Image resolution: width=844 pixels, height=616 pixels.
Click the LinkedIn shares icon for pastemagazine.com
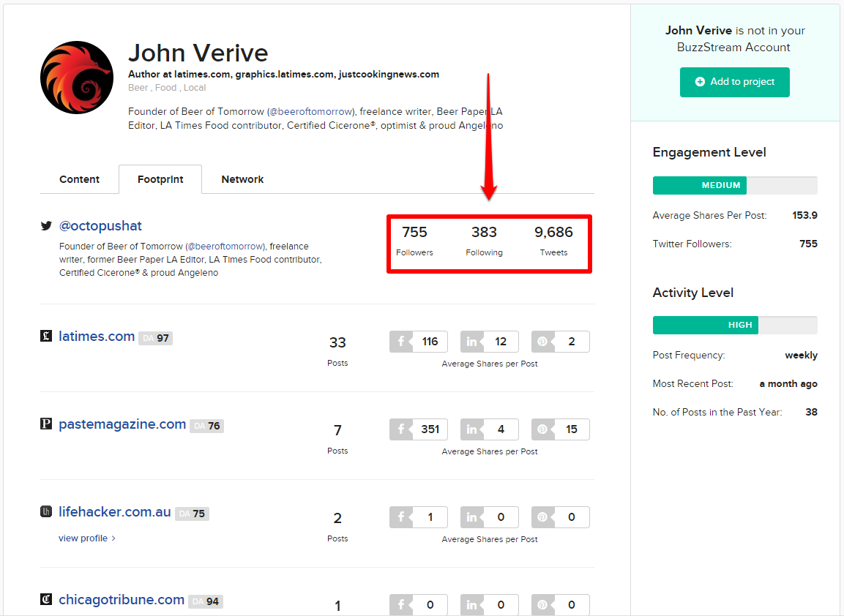472,429
